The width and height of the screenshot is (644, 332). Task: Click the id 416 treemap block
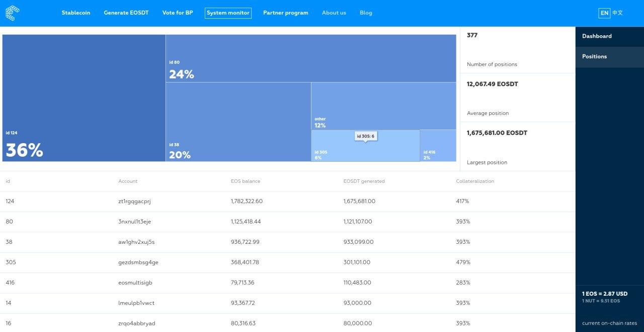[438, 146]
